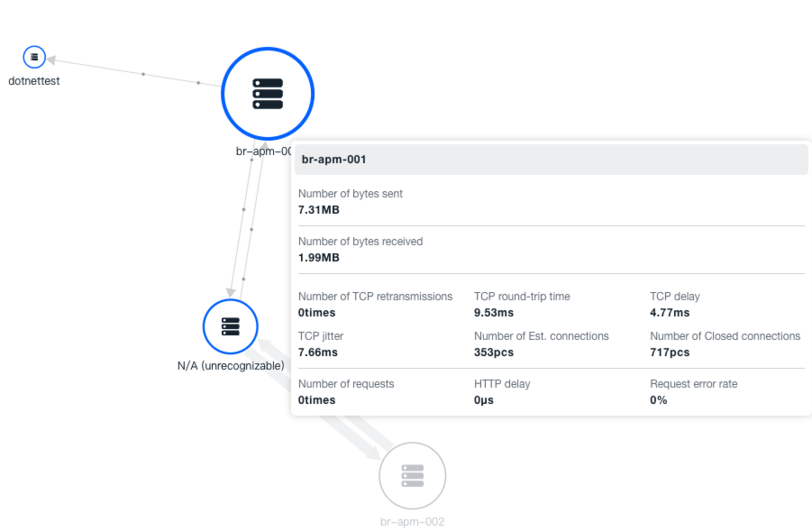Click the 7.31MB bytes sent value

[x=319, y=210]
